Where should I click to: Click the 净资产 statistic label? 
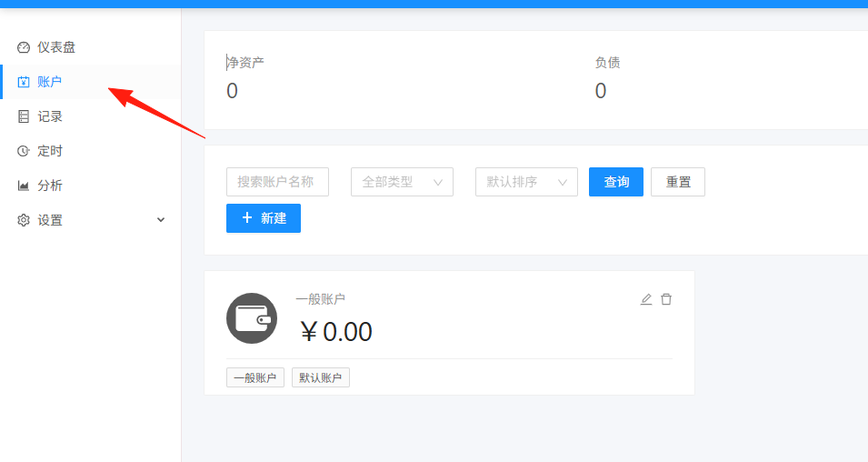pos(245,63)
